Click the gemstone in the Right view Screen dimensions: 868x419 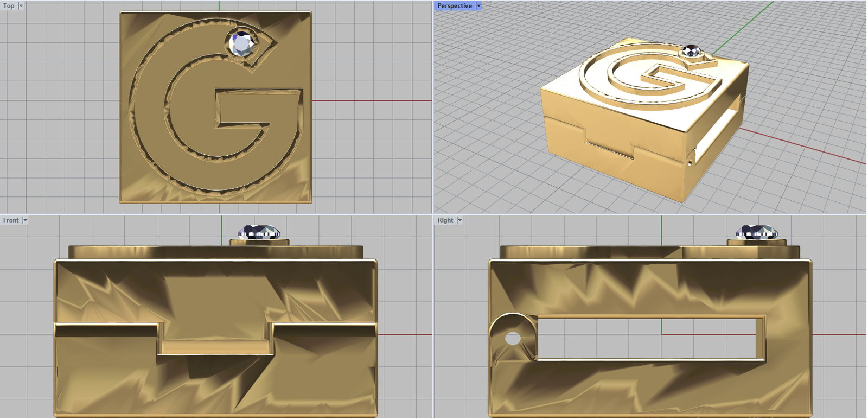point(756,232)
